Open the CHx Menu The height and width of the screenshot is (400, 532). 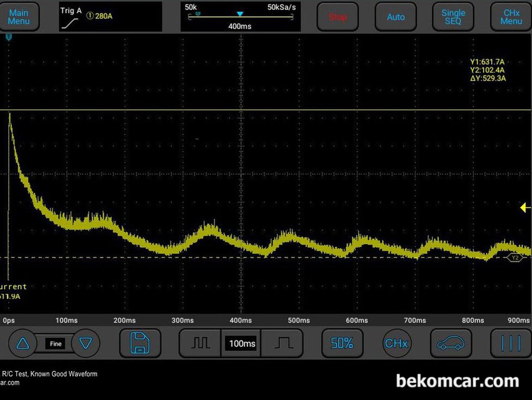click(x=511, y=17)
